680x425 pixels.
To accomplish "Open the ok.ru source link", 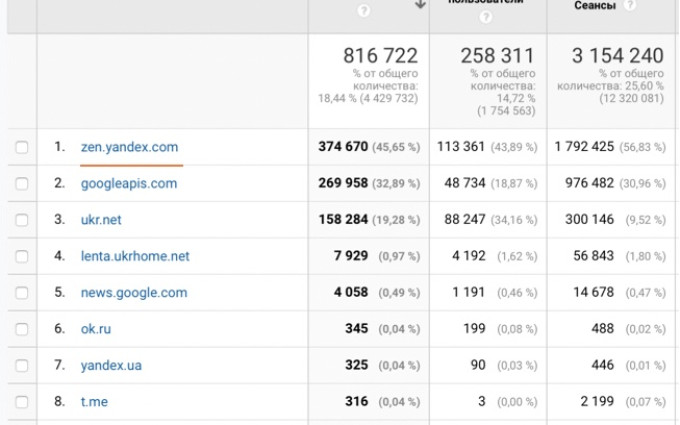I will [x=96, y=329].
